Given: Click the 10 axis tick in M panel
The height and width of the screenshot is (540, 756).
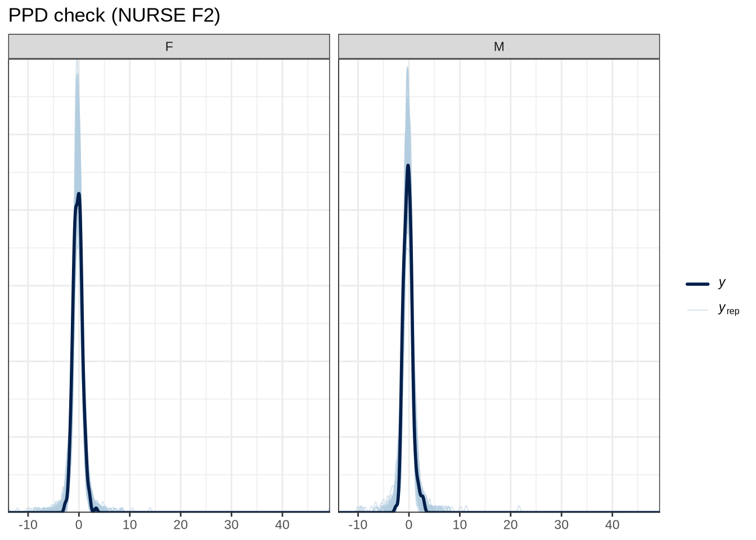Looking at the screenshot, I should 460,525.
